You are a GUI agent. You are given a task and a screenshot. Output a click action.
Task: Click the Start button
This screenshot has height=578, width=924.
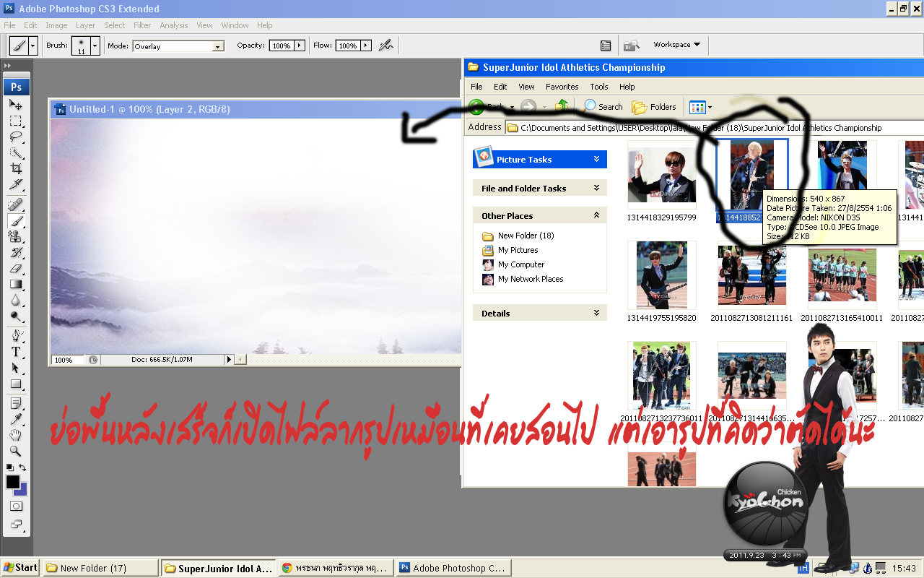click(x=20, y=568)
